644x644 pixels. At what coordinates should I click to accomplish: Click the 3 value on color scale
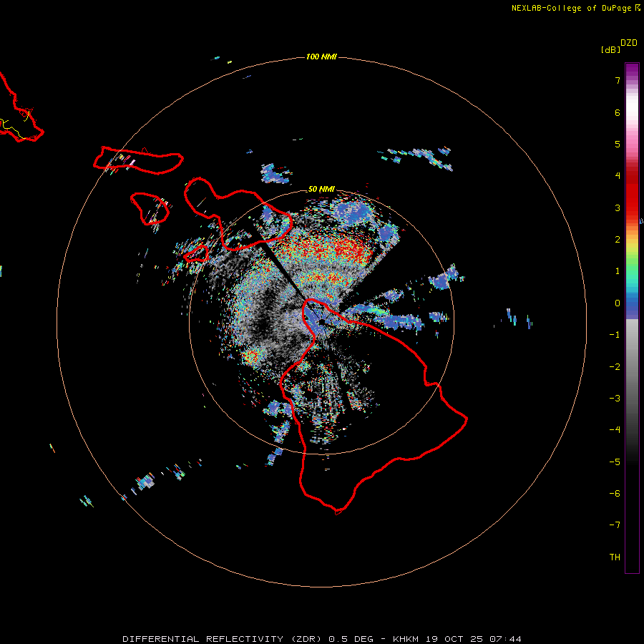pyautogui.click(x=618, y=208)
